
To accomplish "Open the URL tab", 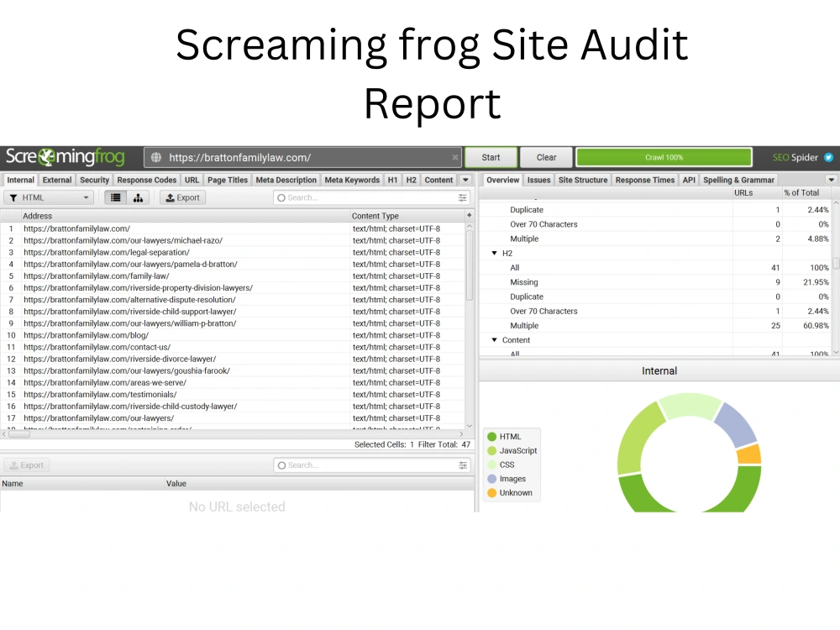I will pos(192,180).
